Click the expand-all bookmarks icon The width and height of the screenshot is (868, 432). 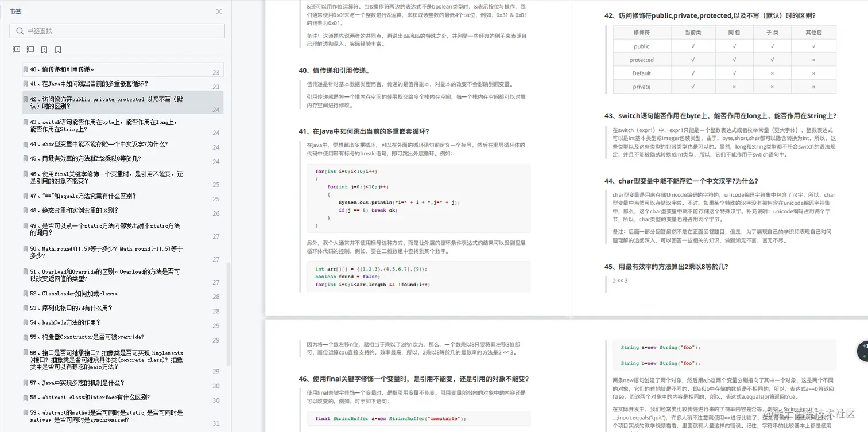pyautogui.click(x=17, y=50)
